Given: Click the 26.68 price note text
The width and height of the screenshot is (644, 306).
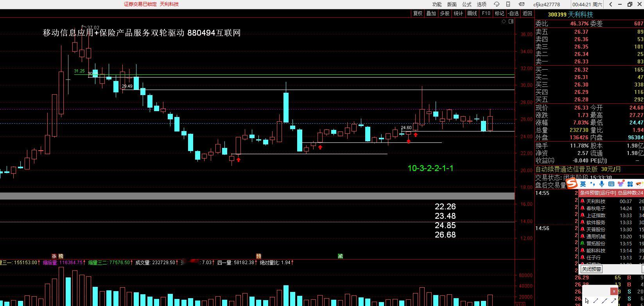Looking at the screenshot, I should click(445, 235).
